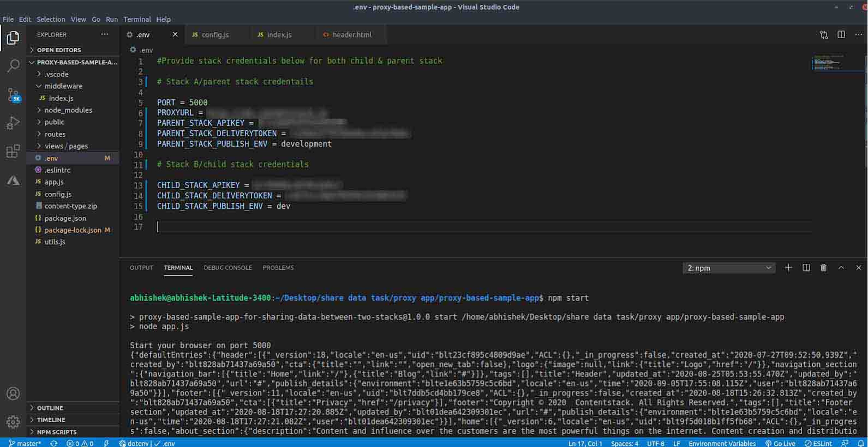Switch to the Output panel tab
The height and width of the screenshot is (447, 868).
click(141, 268)
